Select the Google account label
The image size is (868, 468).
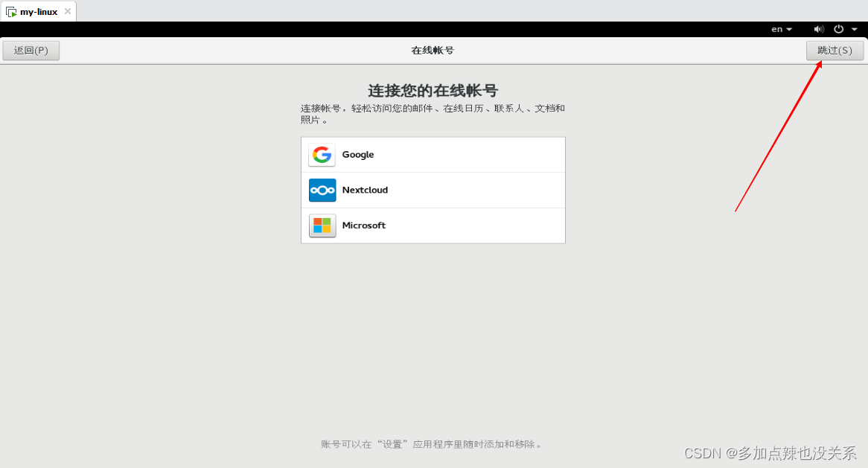358,154
